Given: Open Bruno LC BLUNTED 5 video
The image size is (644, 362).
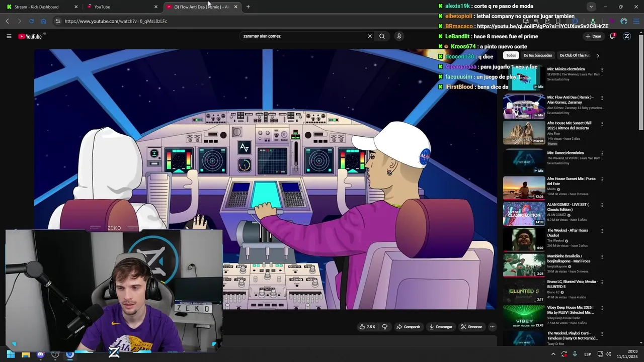Looking at the screenshot, I should [573, 284].
